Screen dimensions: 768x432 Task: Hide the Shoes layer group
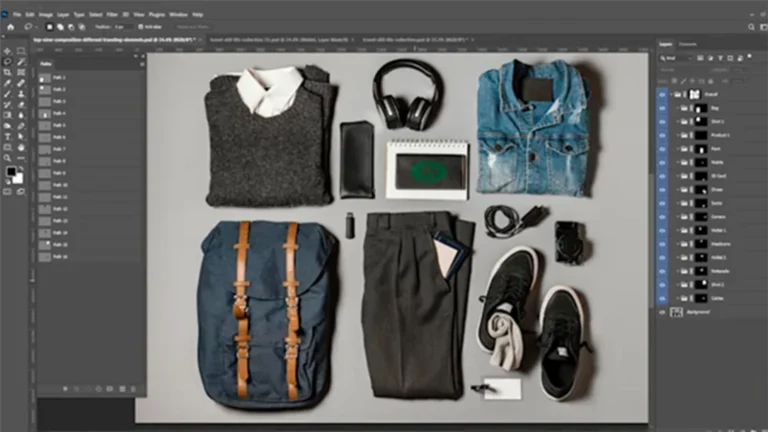click(662, 190)
